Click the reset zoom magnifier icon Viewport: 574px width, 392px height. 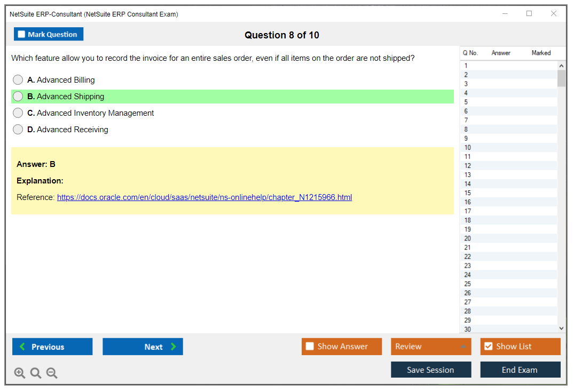point(36,373)
